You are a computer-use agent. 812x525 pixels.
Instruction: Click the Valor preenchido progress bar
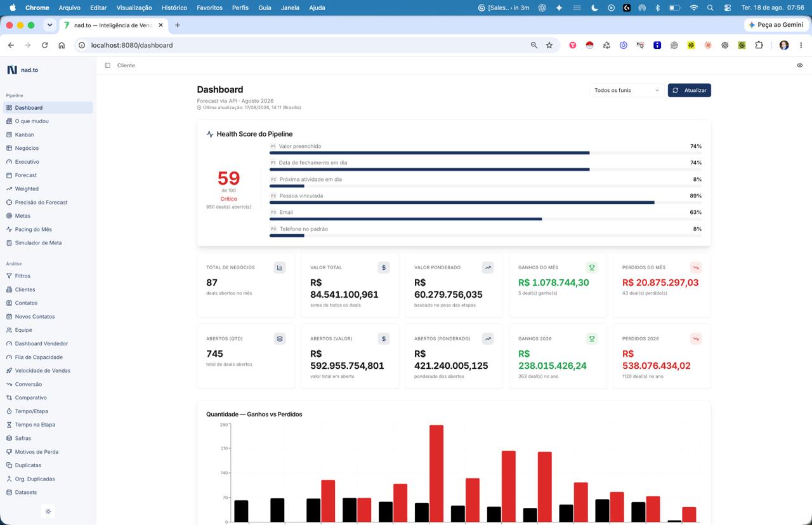pos(485,153)
